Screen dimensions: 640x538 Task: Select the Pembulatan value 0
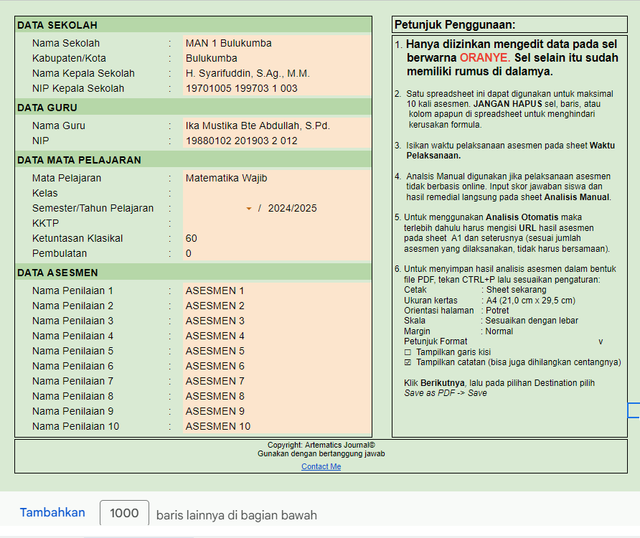pyautogui.click(x=277, y=253)
